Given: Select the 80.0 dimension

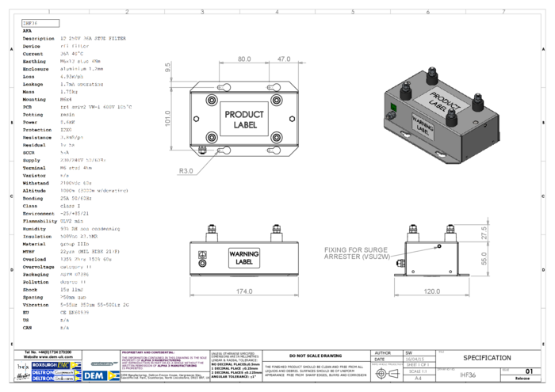Looking at the screenshot, I should coord(244,59).
